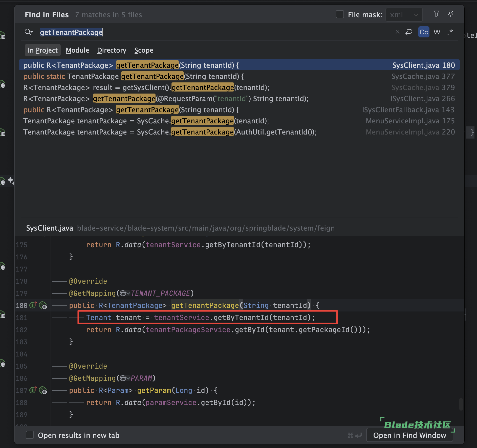Click the new line icon in search field
The image size is (477, 448).
409,32
